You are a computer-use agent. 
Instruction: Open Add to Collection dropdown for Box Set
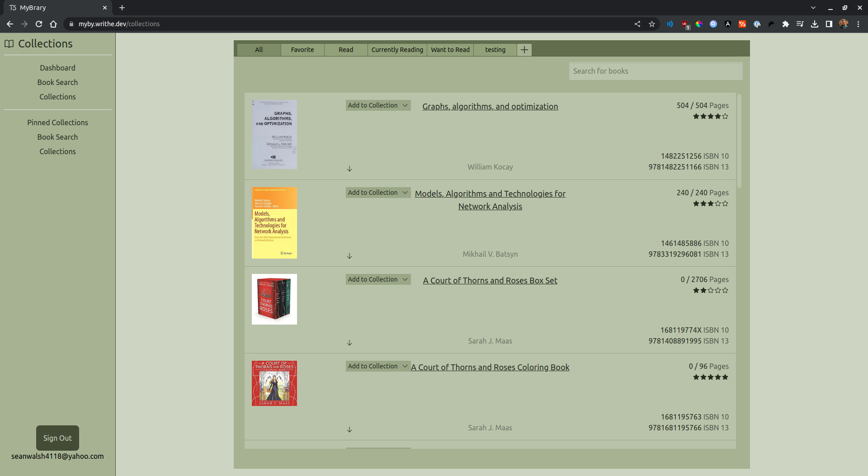[x=378, y=279]
